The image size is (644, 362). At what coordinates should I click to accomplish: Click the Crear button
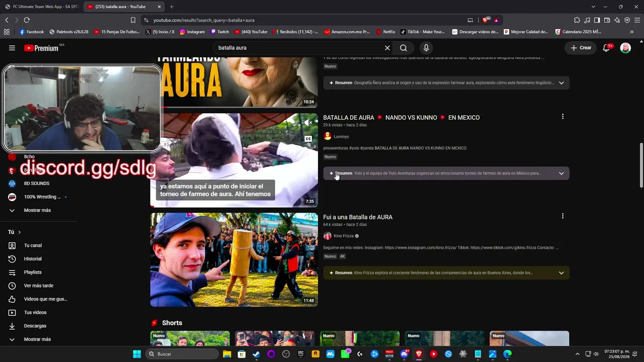pos(581,48)
